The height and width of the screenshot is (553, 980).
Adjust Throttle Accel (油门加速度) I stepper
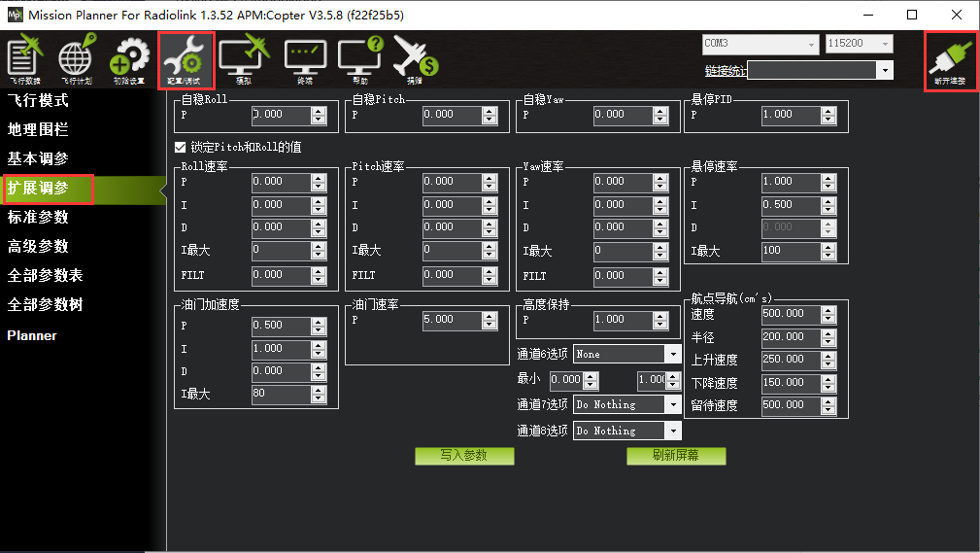319,349
